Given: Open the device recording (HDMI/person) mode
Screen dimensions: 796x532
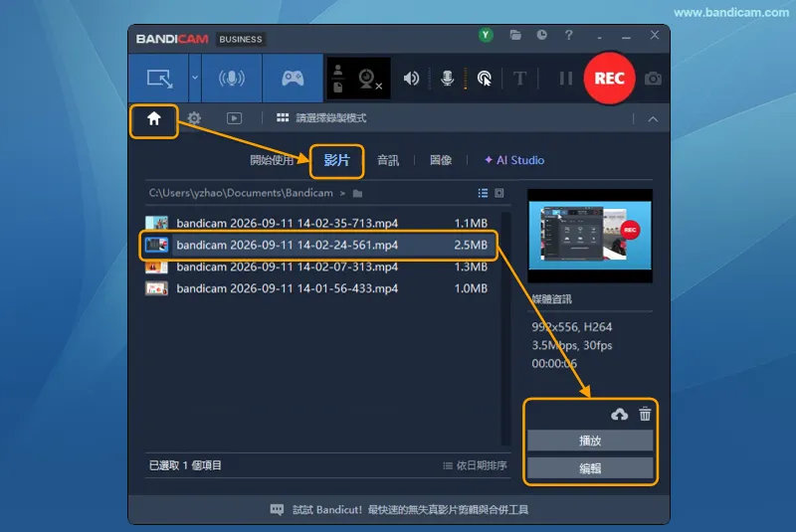Looking at the screenshot, I should point(338,79).
